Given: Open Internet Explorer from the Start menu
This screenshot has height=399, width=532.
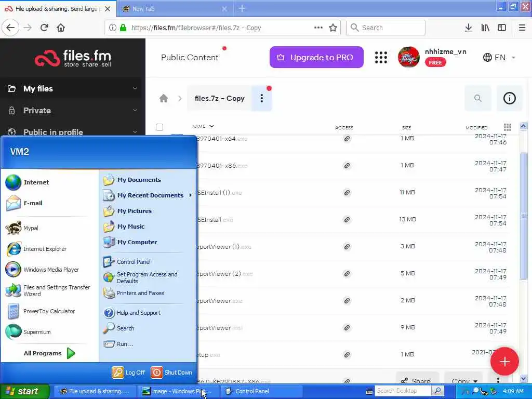Looking at the screenshot, I should pyautogui.click(x=36, y=249).
